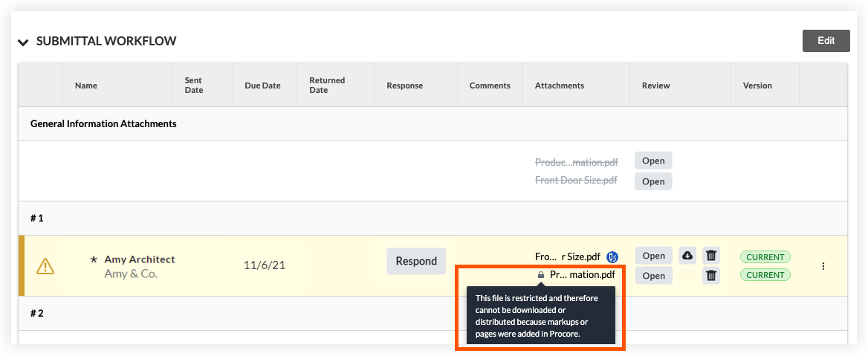Click the Fro... r Size.pdf attachment name

(568, 257)
